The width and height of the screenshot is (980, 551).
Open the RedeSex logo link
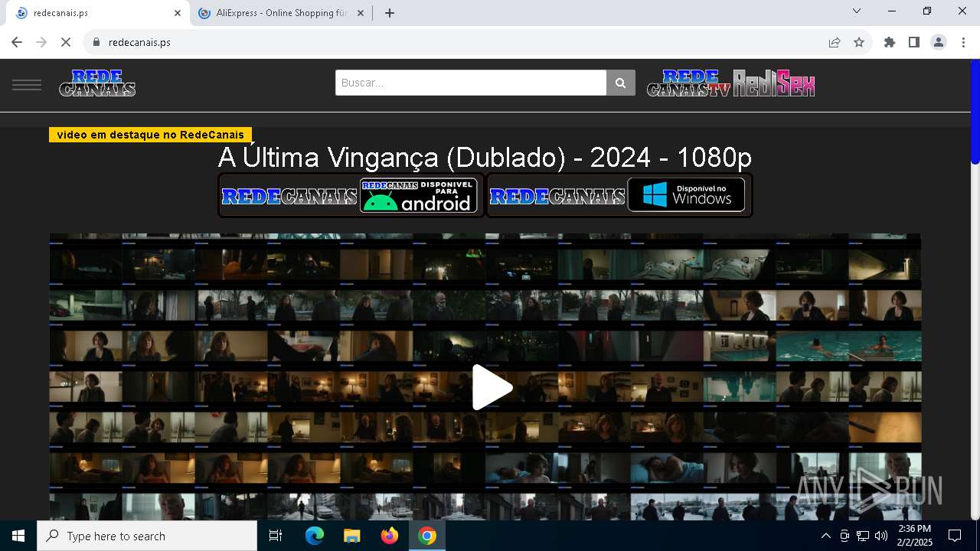click(774, 83)
